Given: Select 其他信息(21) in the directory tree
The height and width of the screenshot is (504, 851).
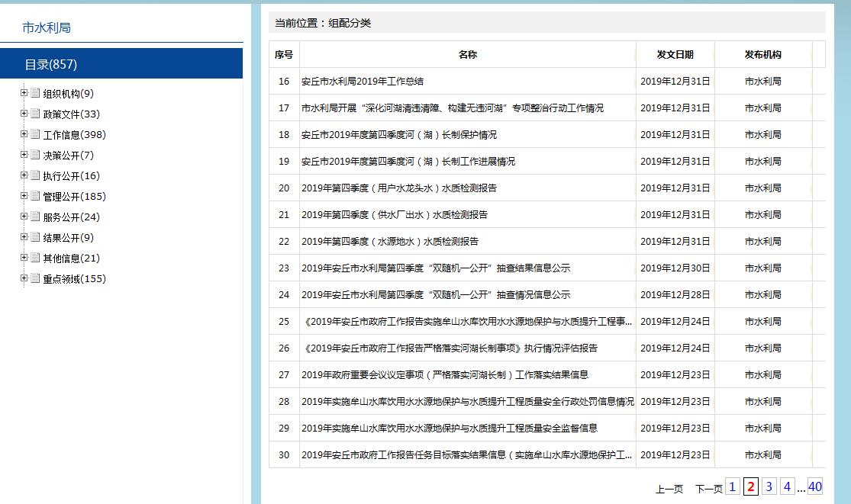Looking at the screenshot, I should (72, 258).
